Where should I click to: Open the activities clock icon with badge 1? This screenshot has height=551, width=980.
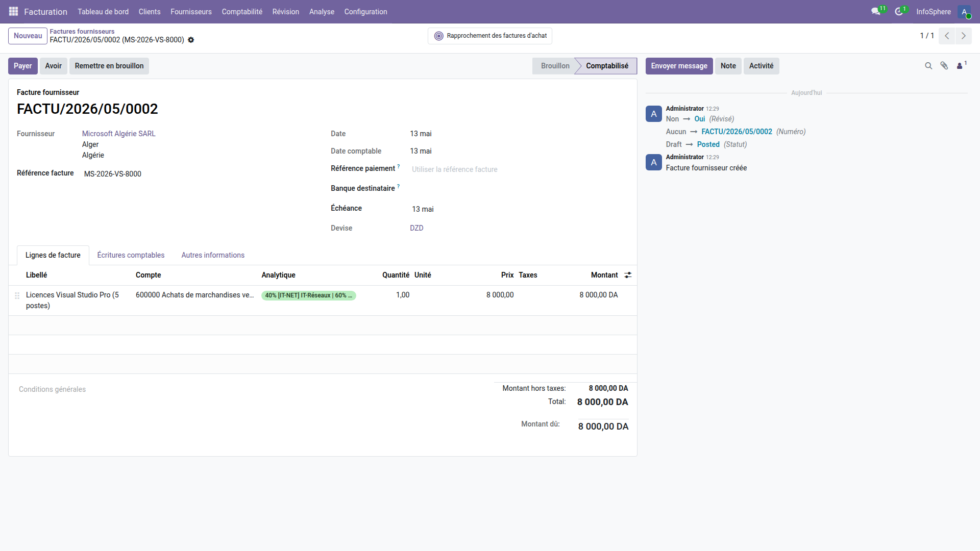tap(899, 11)
